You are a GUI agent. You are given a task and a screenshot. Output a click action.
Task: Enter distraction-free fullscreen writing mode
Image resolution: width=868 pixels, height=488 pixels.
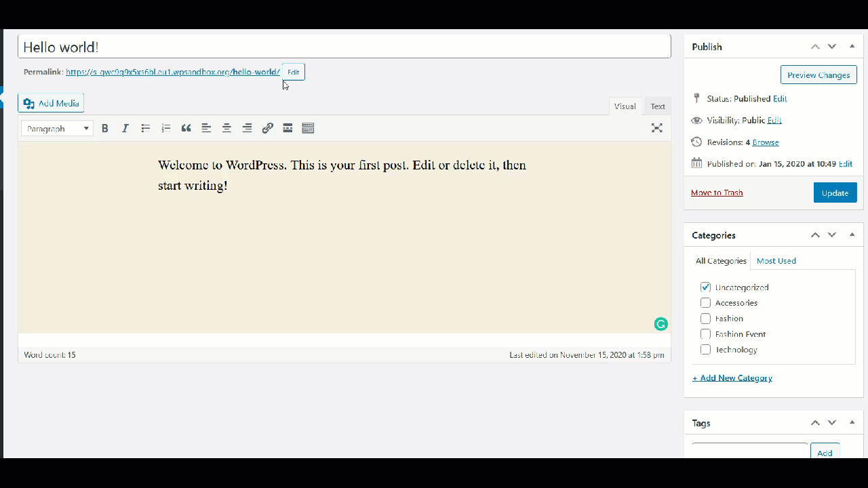[x=656, y=128]
